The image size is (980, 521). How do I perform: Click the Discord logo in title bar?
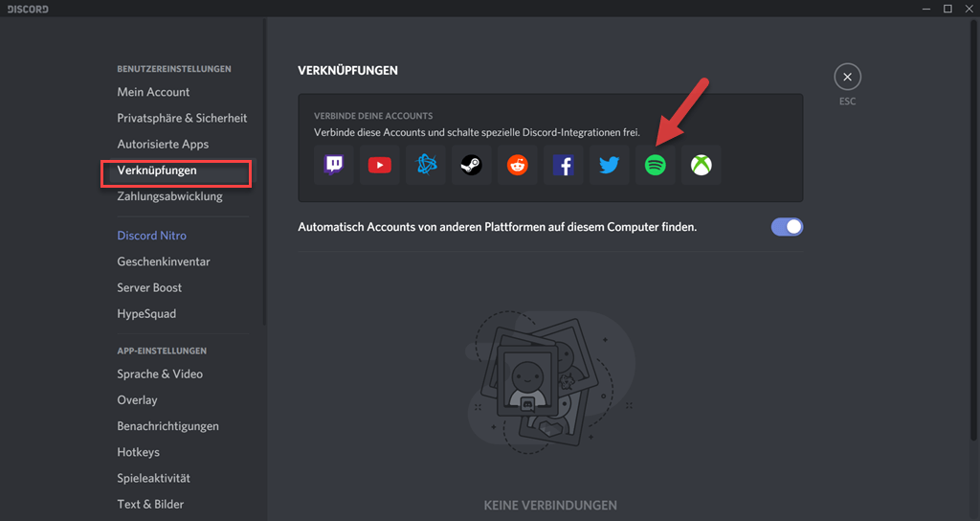pos(28,9)
